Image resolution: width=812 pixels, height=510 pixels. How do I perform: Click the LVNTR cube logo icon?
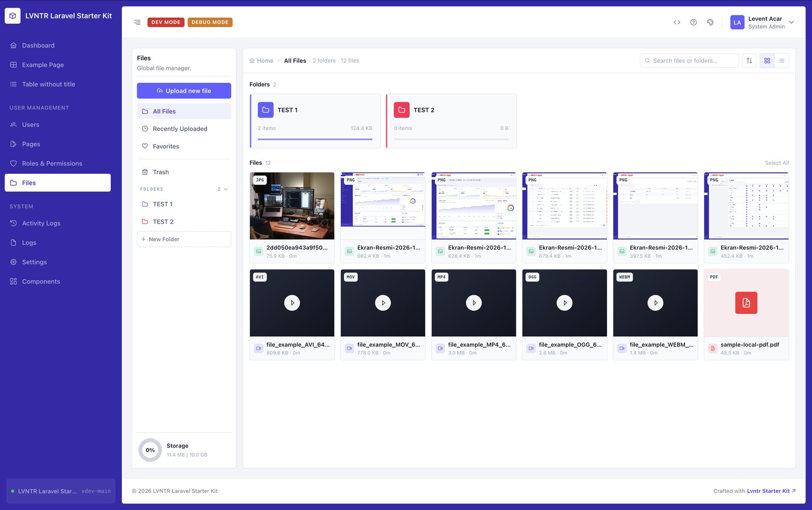click(13, 16)
